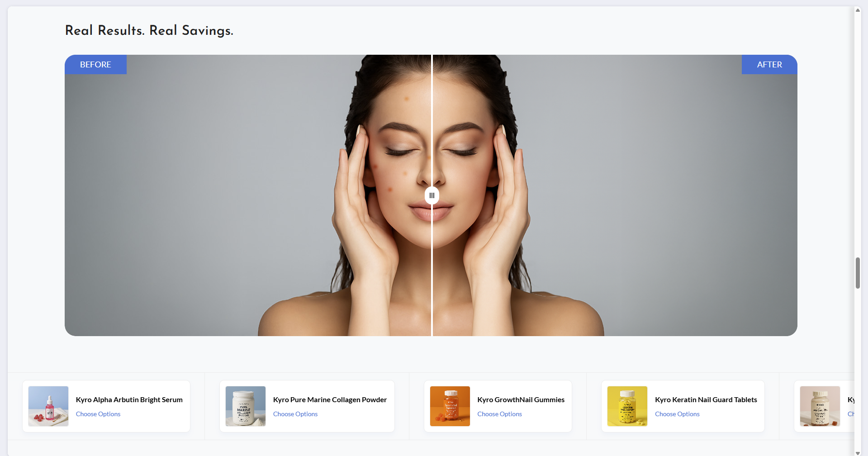Click the scrollbar up arrow
This screenshot has width=868, height=456.
click(858, 10)
